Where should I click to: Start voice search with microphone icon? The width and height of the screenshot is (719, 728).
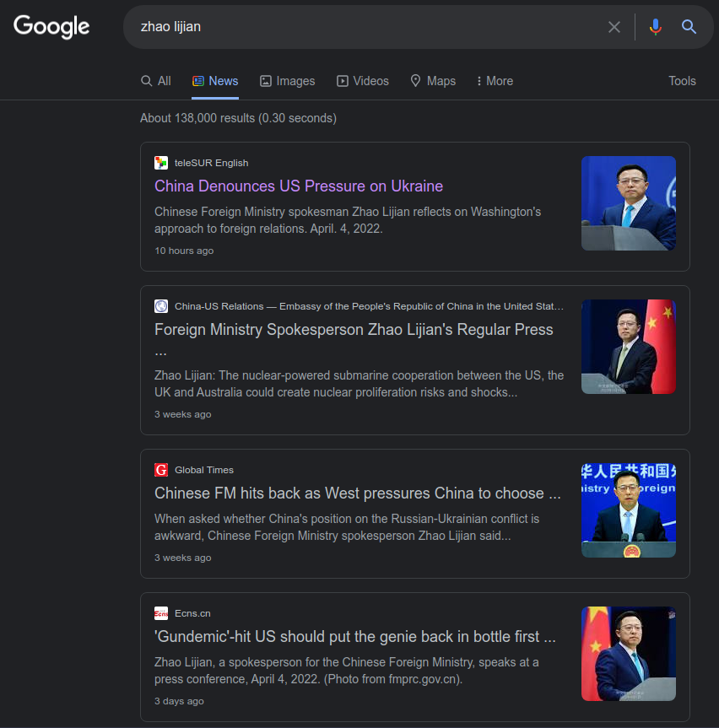click(655, 27)
